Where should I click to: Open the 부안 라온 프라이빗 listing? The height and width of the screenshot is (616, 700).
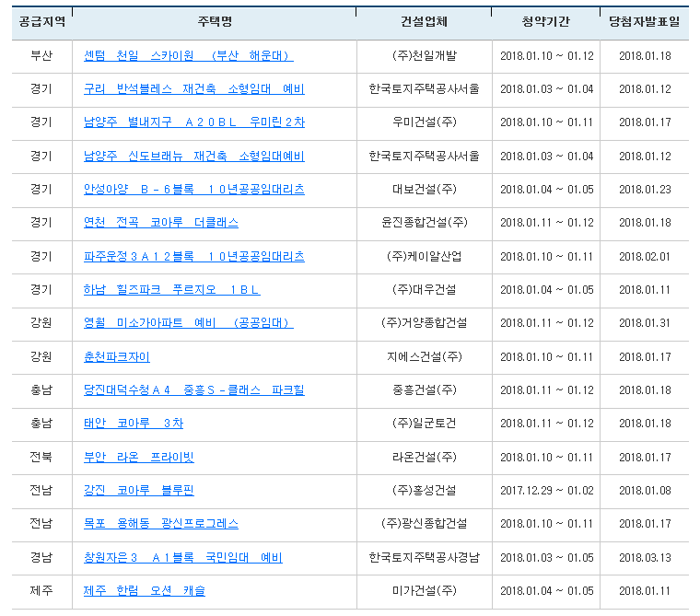pos(138,458)
